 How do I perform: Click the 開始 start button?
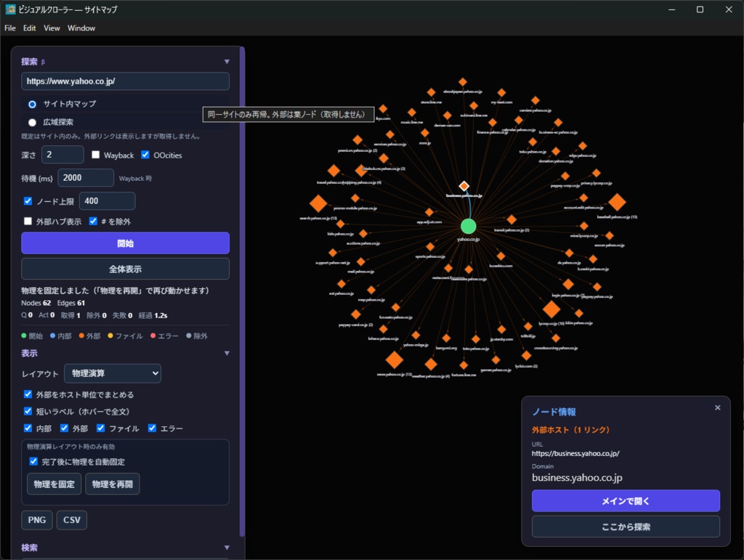tap(125, 243)
